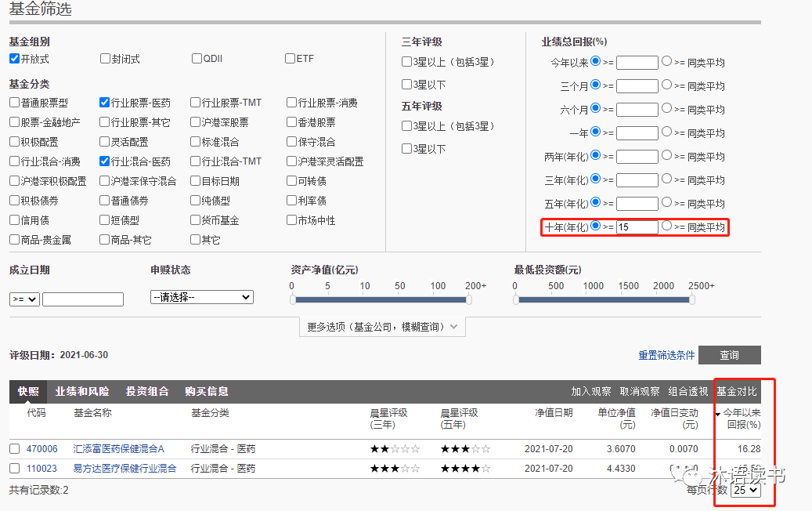Click the 重置筛选条件 link
Image resolution: width=812 pixels, height=511 pixels.
tap(666, 355)
